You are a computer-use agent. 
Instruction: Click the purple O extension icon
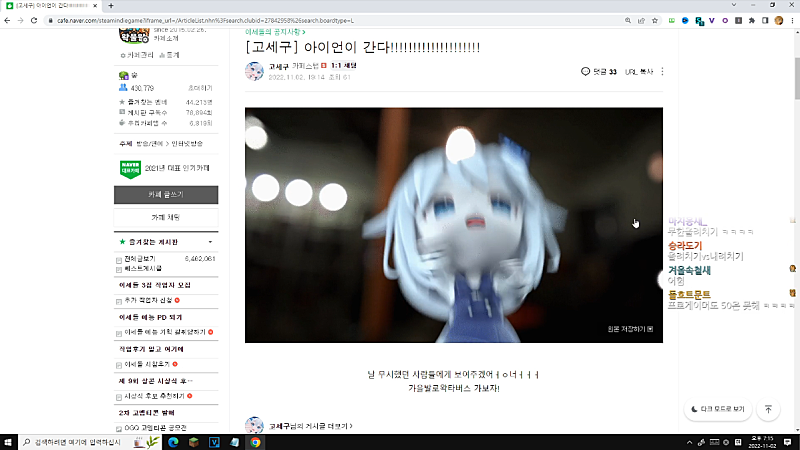[x=725, y=20]
